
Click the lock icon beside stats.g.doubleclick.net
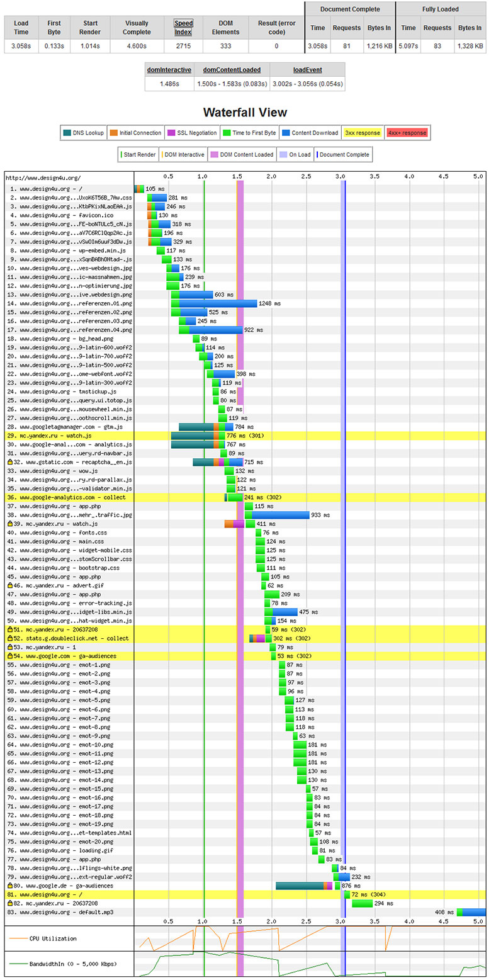click(10, 638)
